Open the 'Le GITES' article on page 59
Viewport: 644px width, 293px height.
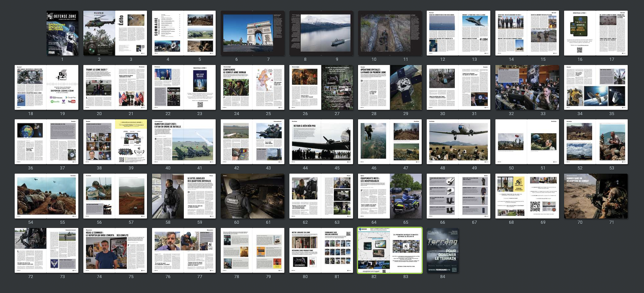pyautogui.click(x=200, y=196)
